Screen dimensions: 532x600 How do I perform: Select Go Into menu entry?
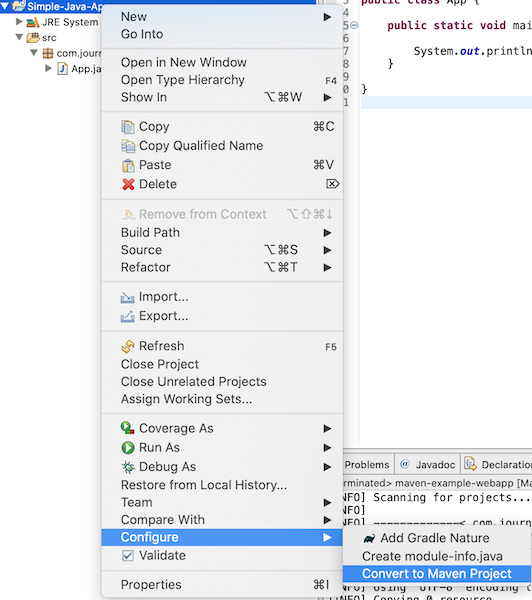pos(222,34)
